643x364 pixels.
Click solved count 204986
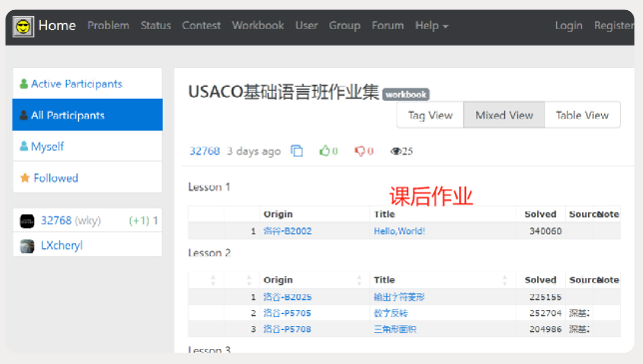545,329
